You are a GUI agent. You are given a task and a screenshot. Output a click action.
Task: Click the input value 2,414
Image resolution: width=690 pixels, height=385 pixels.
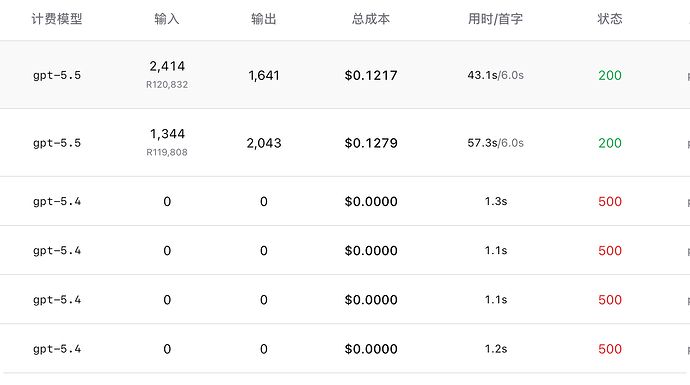point(167,66)
